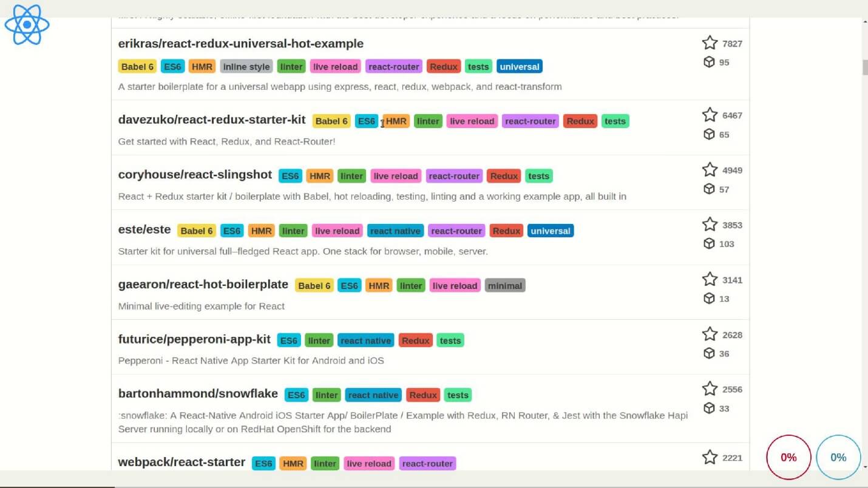Select the 'live reload' tag in gaearon row

455,285
